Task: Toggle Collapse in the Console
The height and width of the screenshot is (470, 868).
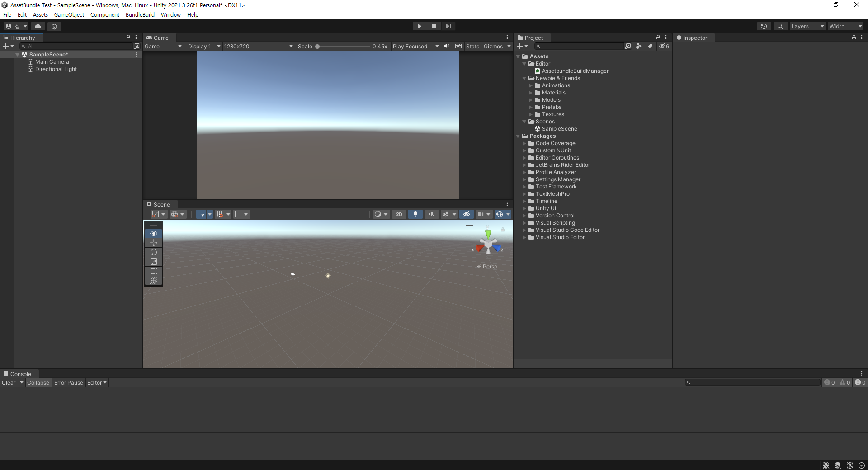Action: pos(38,382)
